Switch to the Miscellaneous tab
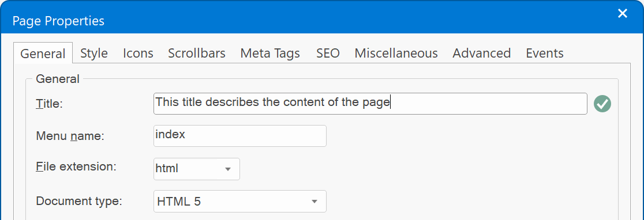 [x=396, y=53]
